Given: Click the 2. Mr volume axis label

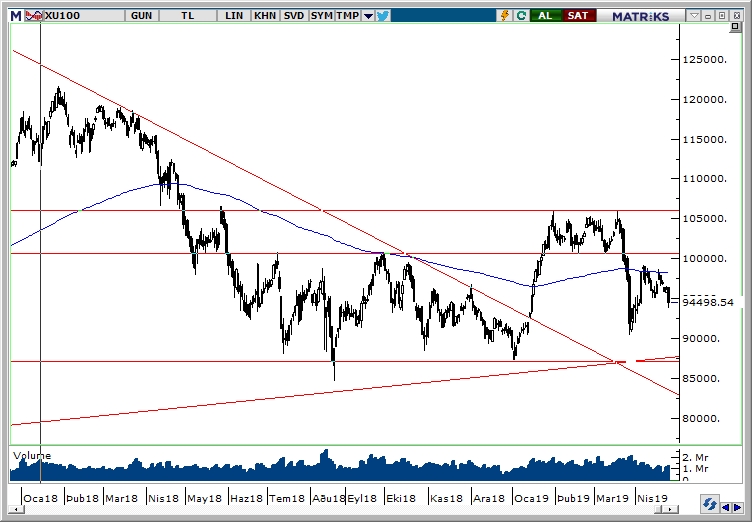Looking at the screenshot, I should [x=695, y=457].
